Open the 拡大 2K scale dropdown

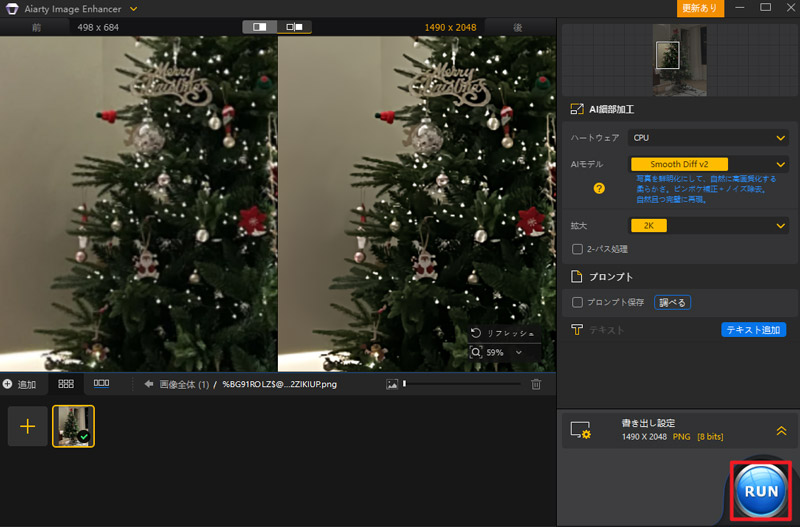click(708, 225)
